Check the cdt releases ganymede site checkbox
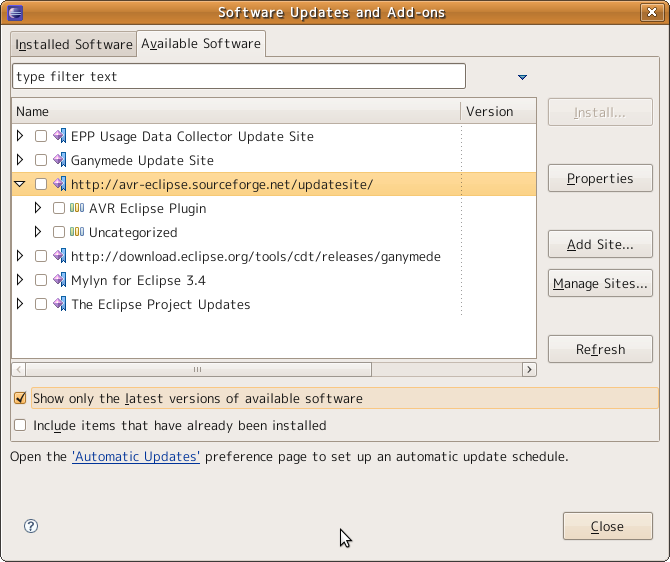The width and height of the screenshot is (670, 562). tap(41, 256)
